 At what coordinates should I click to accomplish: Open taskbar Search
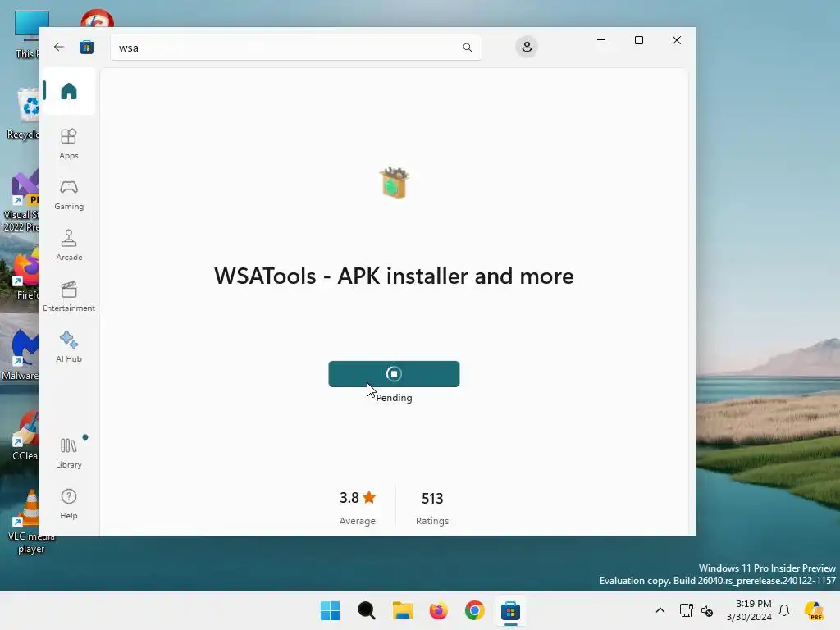pyautogui.click(x=367, y=610)
